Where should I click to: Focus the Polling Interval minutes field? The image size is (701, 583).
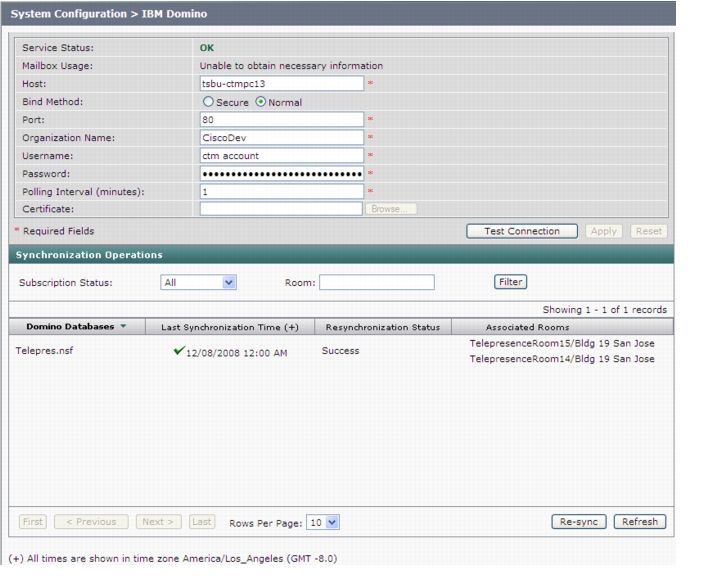click(x=282, y=192)
